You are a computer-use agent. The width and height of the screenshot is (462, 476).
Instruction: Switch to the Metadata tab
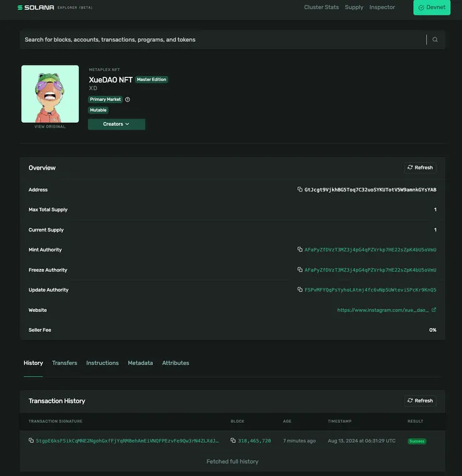coord(140,363)
